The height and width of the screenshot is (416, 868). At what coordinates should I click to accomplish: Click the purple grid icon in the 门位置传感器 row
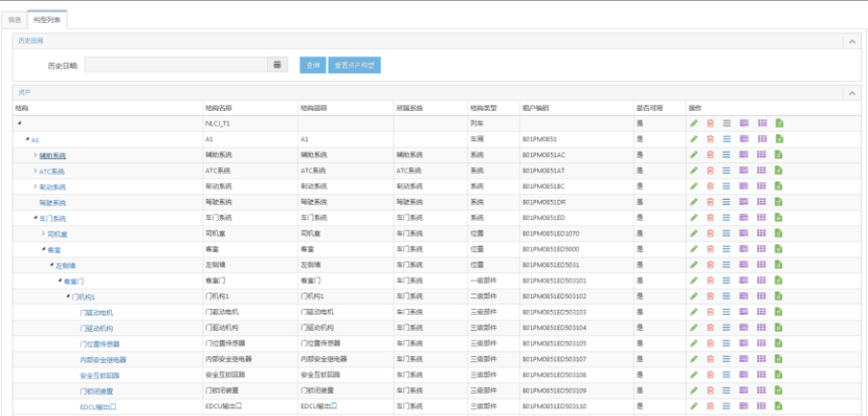(762, 343)
